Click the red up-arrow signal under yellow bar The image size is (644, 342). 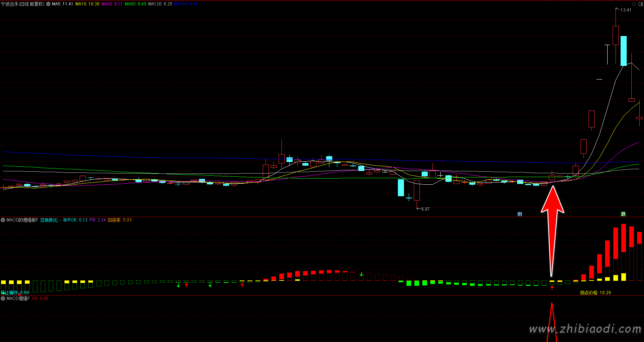[552, 287]
